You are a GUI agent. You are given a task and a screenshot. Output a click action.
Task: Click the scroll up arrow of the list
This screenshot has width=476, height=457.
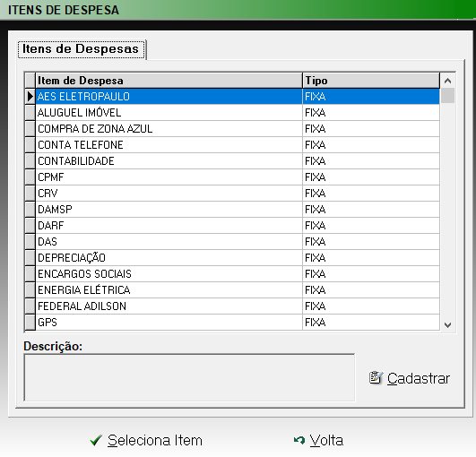(447, 81)
